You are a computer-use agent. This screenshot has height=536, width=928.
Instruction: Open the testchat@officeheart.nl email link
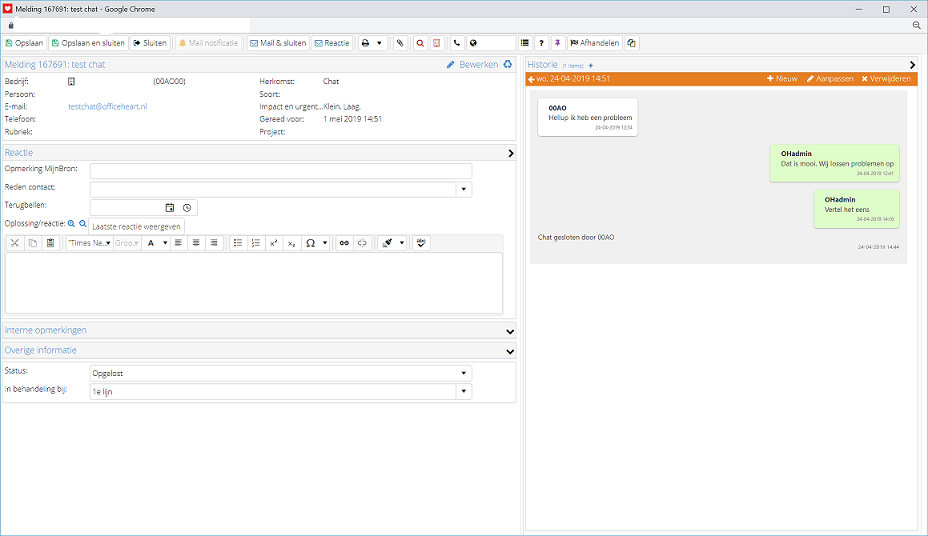[x=108, y=106]
